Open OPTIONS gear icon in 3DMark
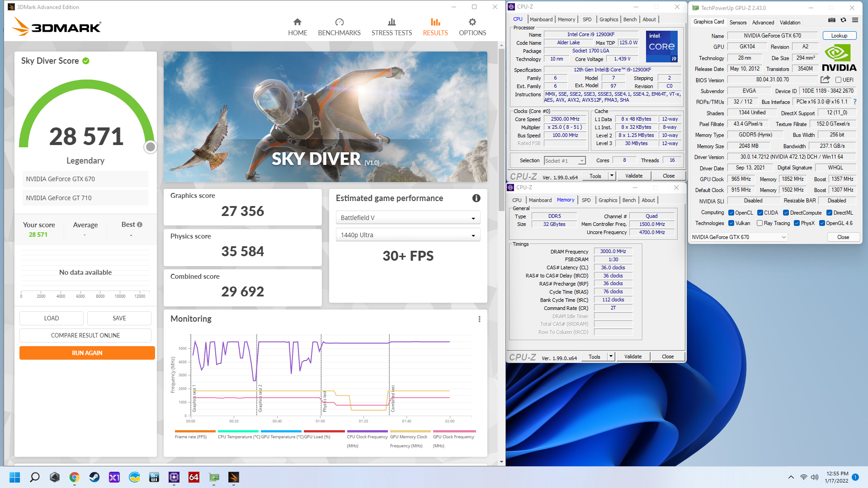This screenshot has height=488, width=868. point(472,22)
